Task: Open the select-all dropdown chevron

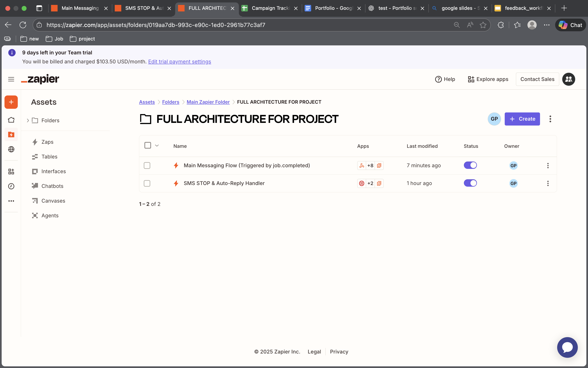Action: coord(157,146)
